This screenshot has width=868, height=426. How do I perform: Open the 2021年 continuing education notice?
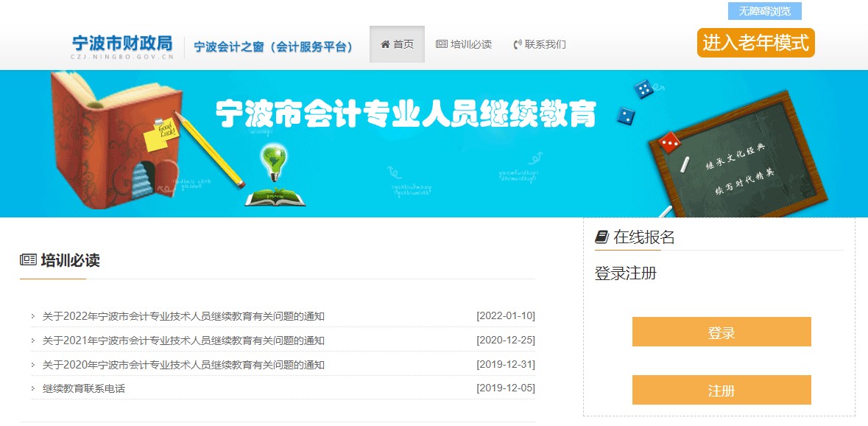click(x=183, y=341)
